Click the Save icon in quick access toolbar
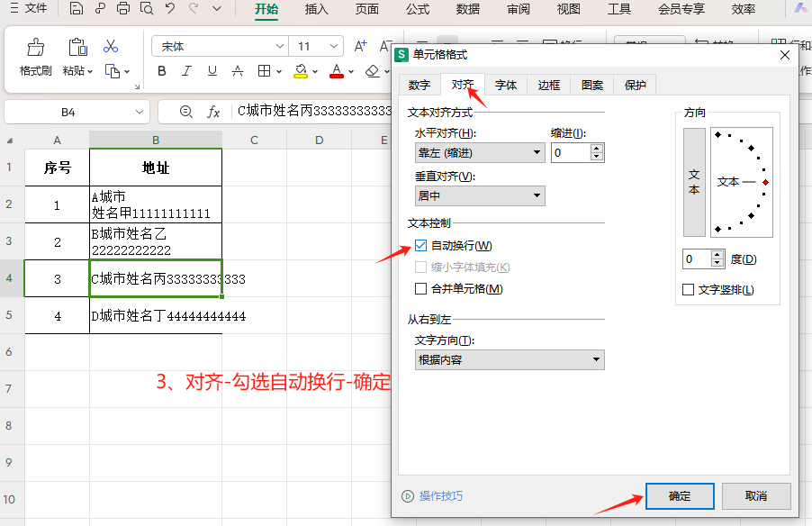 (x=77, y=8)
